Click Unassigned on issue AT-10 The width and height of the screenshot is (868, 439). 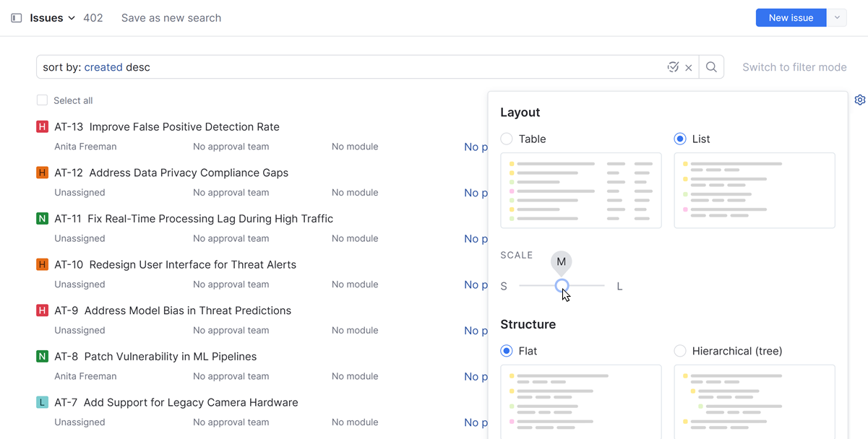point(80,284)
